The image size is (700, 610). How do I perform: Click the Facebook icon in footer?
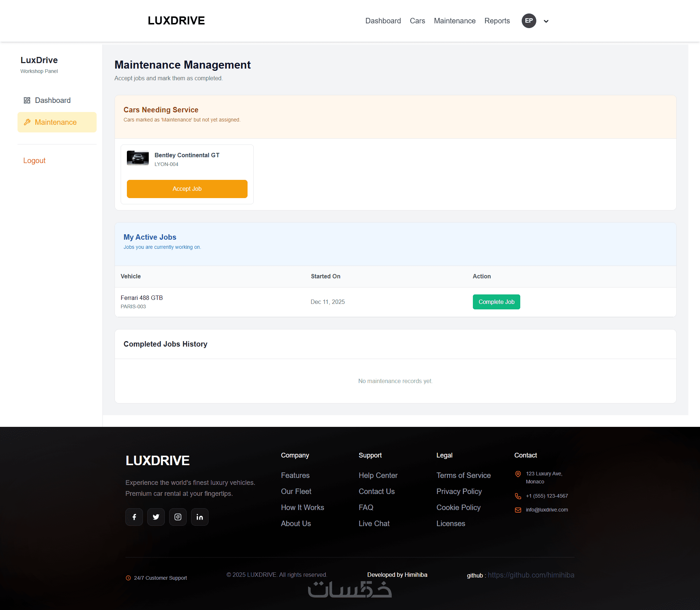point(134,517)
